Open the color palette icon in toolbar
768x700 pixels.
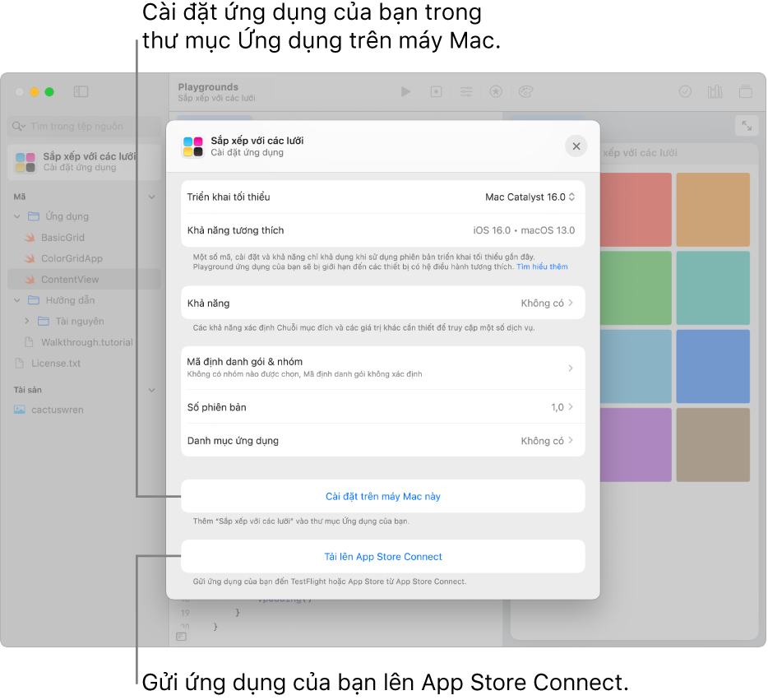click(525, 91)
